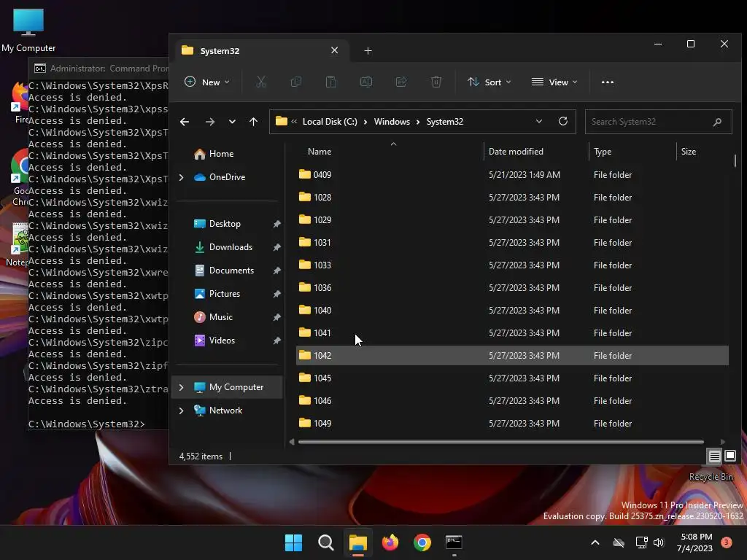This screenshot has width=747, height=560.
Task: Select the 1028 folder
Action: [512, 197]
